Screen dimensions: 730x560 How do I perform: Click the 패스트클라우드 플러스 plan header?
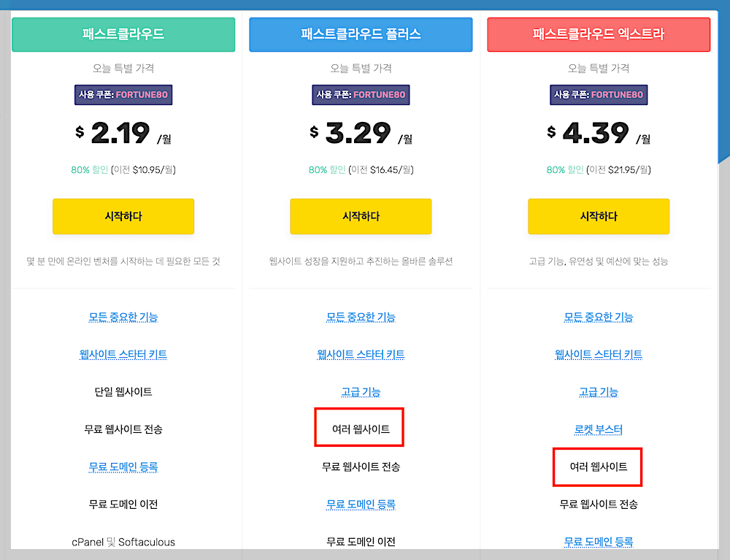pyautogui.click(x=361, y=34)
